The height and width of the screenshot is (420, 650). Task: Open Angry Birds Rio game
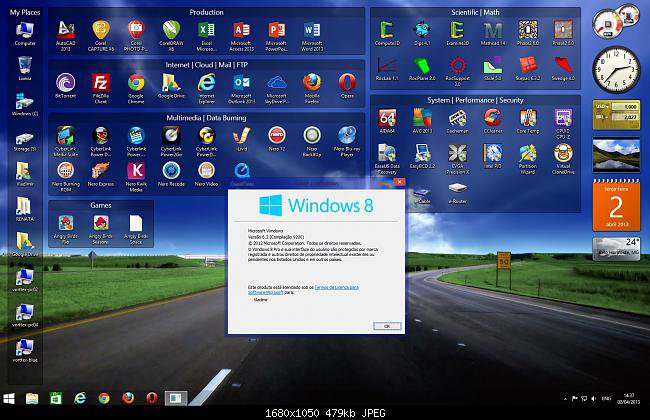click(x=65, y=229)
